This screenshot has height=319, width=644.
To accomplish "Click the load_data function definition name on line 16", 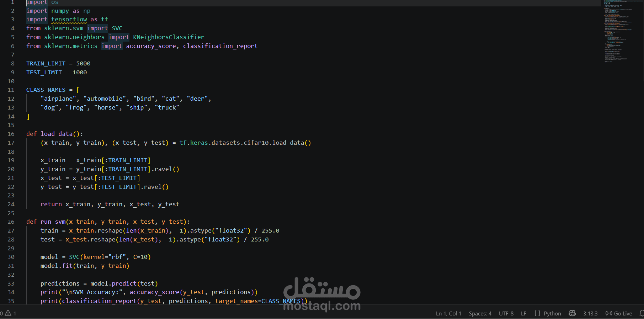I will click(x=57, y=134).
